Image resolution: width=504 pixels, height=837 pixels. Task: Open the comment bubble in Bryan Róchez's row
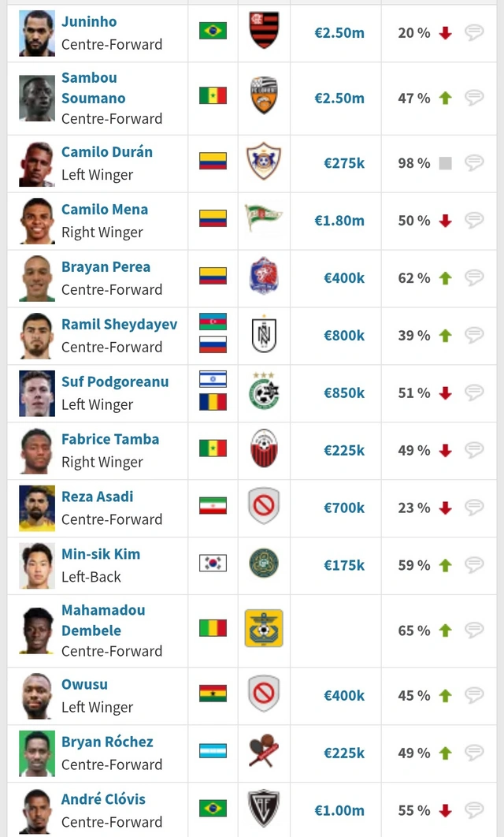473,753
